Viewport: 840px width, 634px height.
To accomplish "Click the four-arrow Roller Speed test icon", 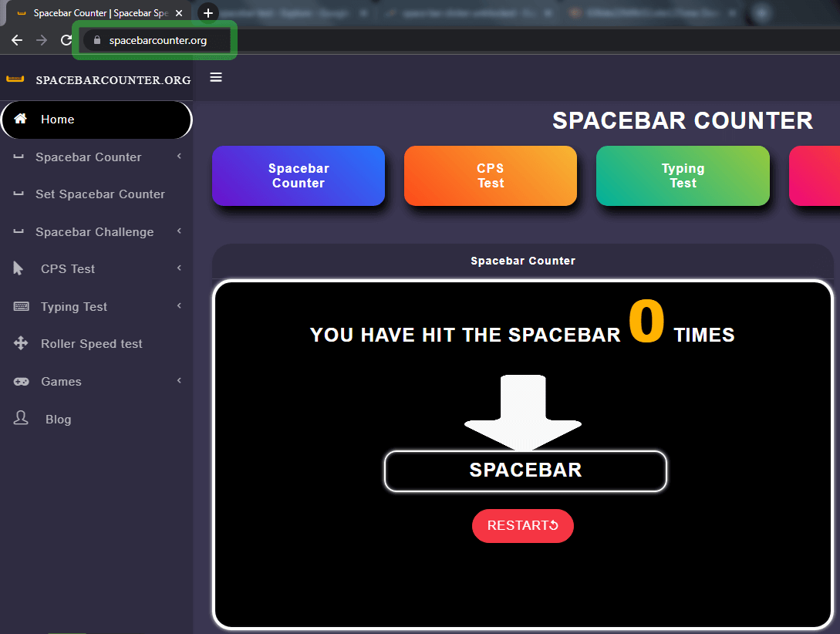I will point(21,344).
